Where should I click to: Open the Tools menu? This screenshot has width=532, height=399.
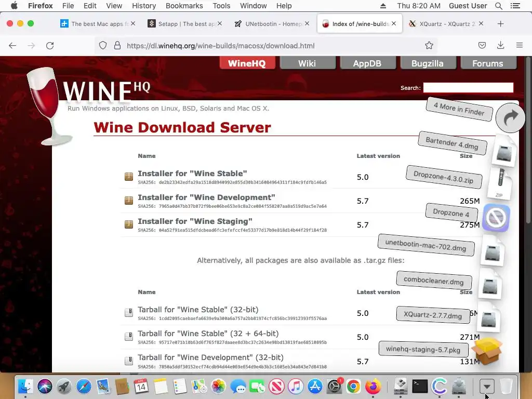click(x=221, y=6)
